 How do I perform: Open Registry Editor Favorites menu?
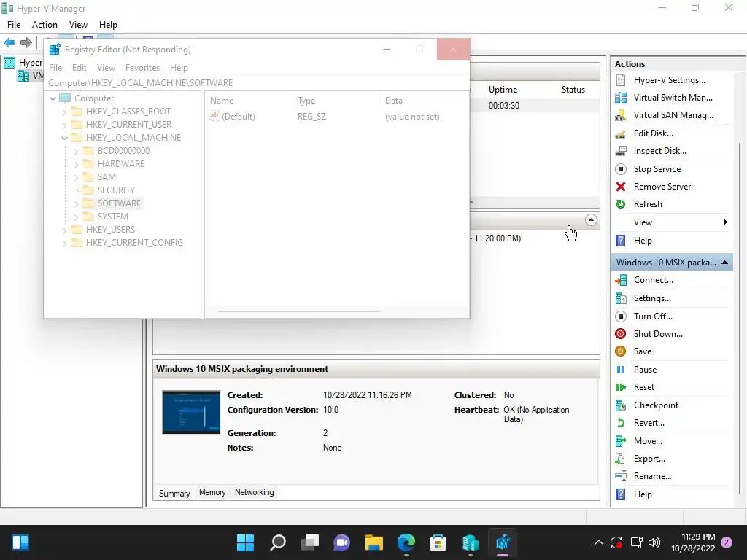tap(142, 68)
